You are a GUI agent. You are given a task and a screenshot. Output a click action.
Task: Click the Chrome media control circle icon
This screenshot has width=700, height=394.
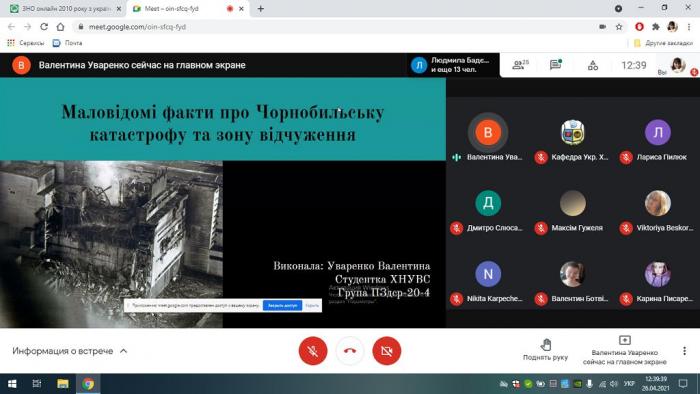618,8
